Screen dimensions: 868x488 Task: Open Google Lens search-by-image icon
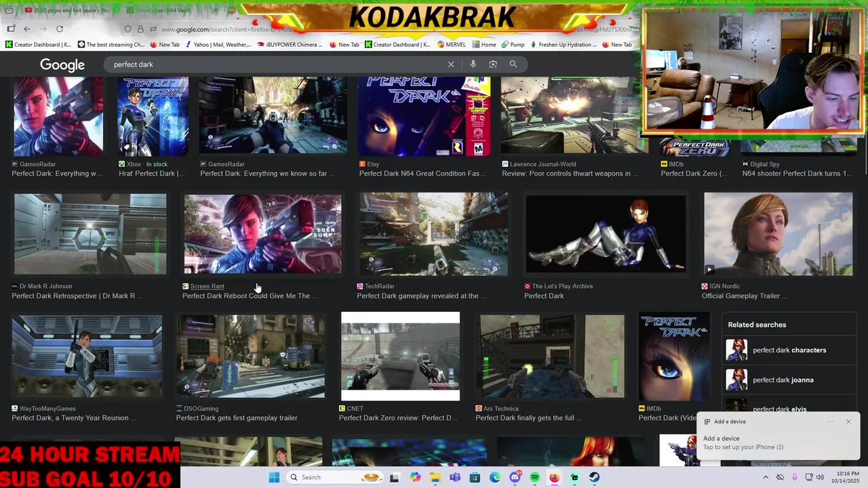tap(493, 64)
